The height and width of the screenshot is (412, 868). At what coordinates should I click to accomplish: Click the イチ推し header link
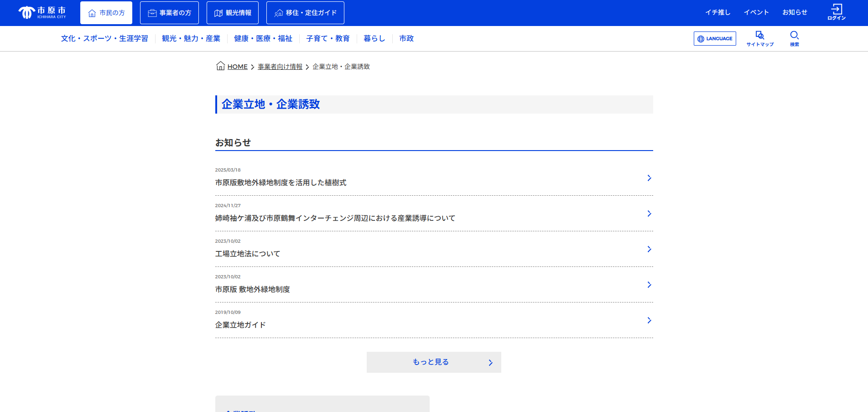[x=718, y=12]
